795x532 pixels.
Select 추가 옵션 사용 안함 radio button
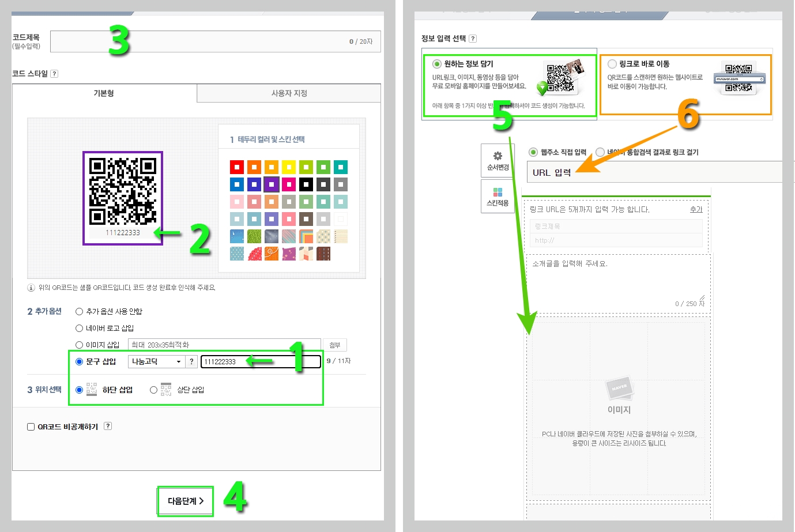80,311
